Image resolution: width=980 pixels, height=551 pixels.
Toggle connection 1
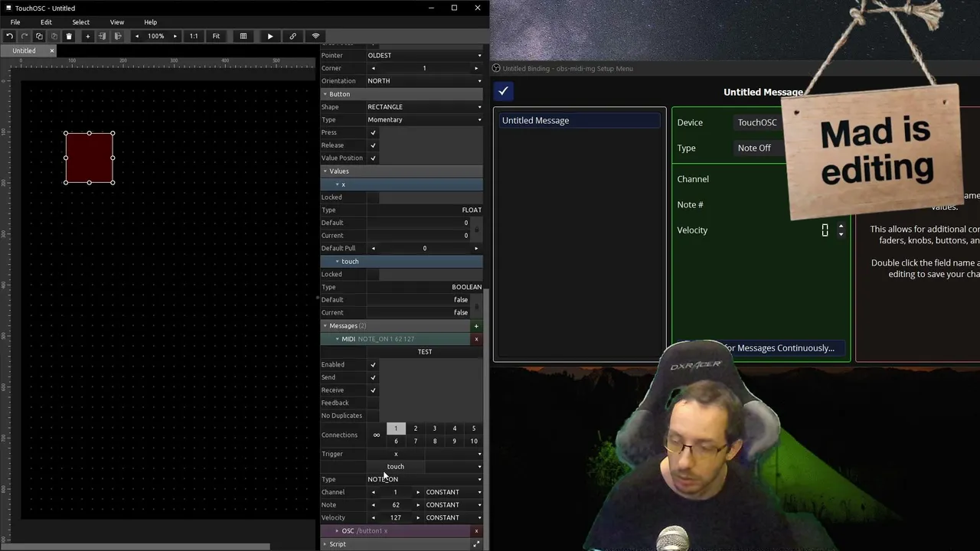tap(396, 429)
